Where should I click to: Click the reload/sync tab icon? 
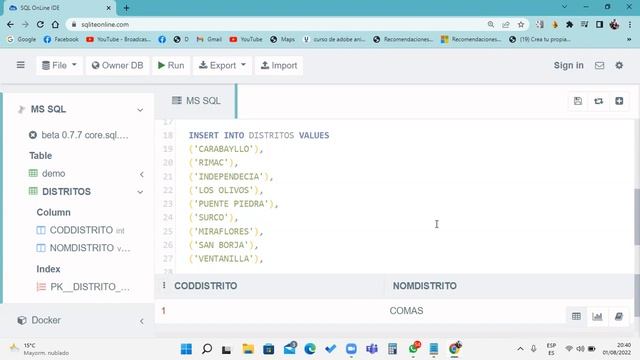598,101
